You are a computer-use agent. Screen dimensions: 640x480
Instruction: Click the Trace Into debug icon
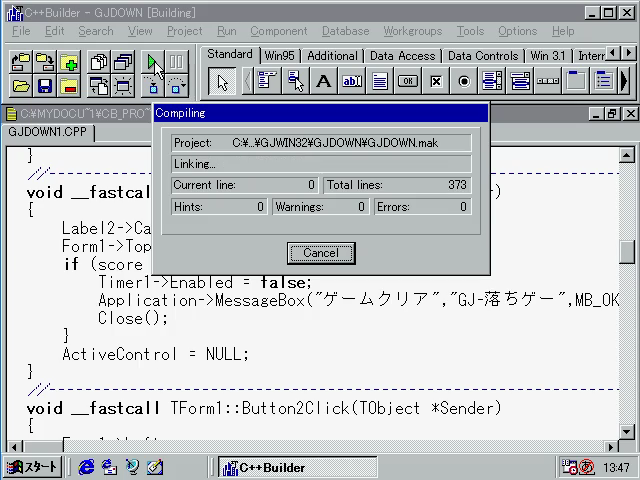[x=153, y=86]
